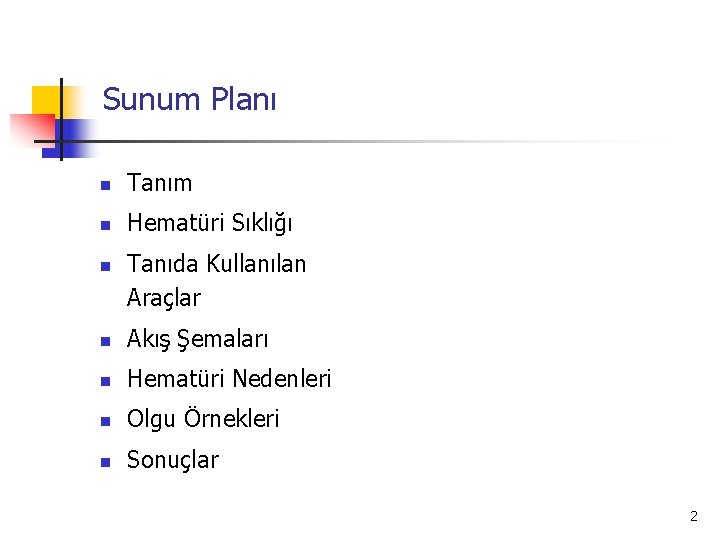Select the "Sonuçlar" bullet text
This screenshot has height=540, width=720.
173,460
